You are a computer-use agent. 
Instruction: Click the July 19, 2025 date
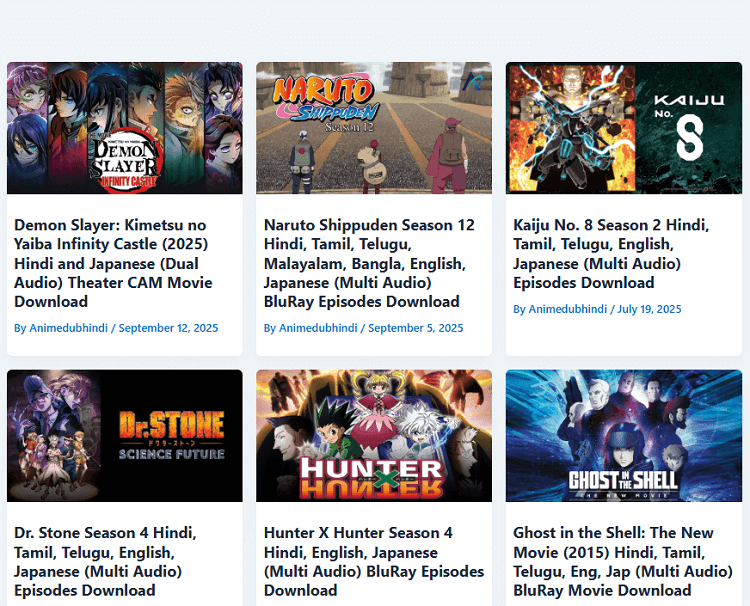pyautogui.click(x=649, y=309)
